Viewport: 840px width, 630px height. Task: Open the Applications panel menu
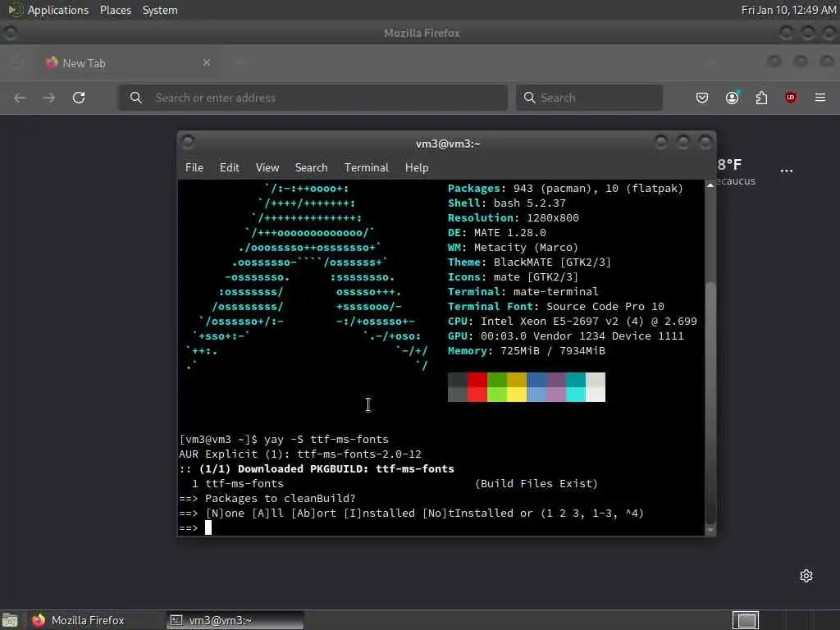(x=58, y=10)
